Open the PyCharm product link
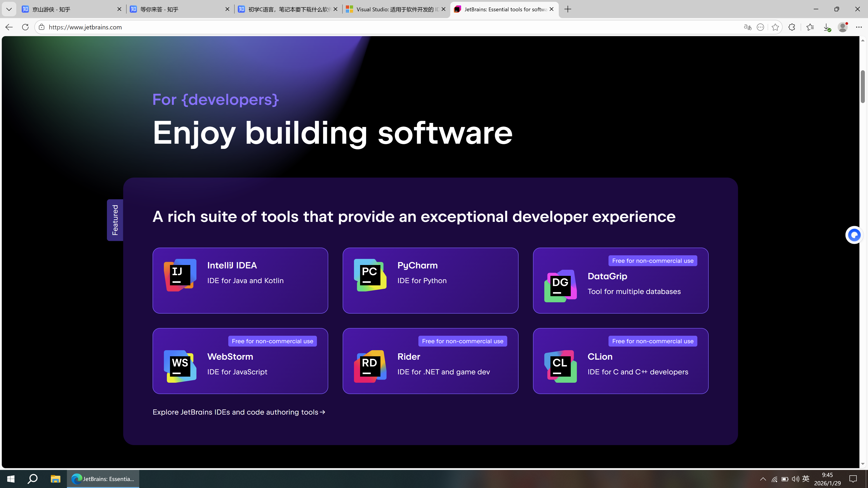 [430, 281]
